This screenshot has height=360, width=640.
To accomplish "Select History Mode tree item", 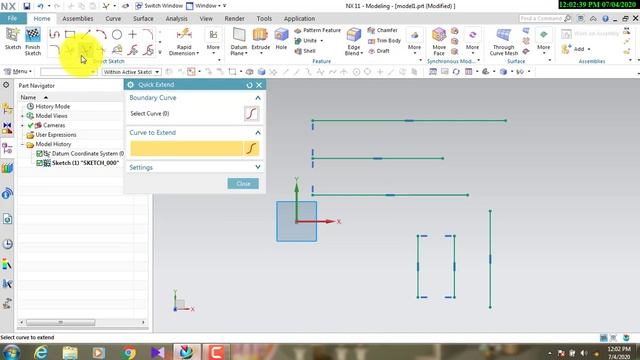I will coord(53,106).
